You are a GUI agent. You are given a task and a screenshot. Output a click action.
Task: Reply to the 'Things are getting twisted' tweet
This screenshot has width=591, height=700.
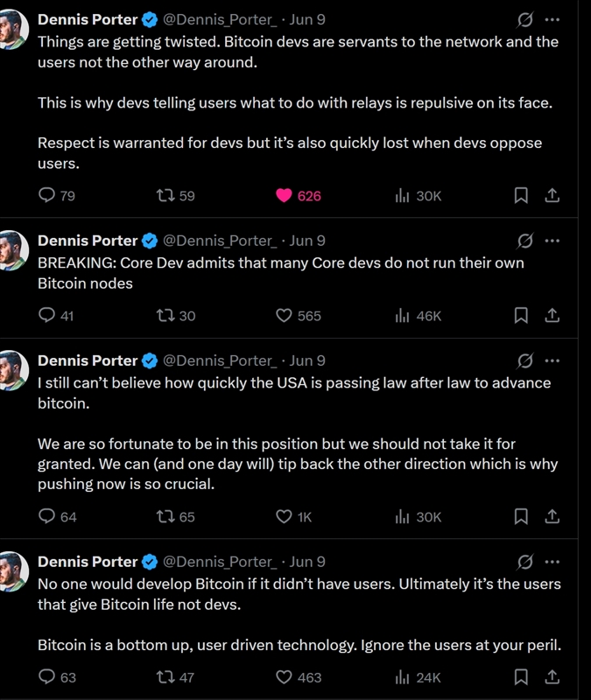tap(48, 196)
